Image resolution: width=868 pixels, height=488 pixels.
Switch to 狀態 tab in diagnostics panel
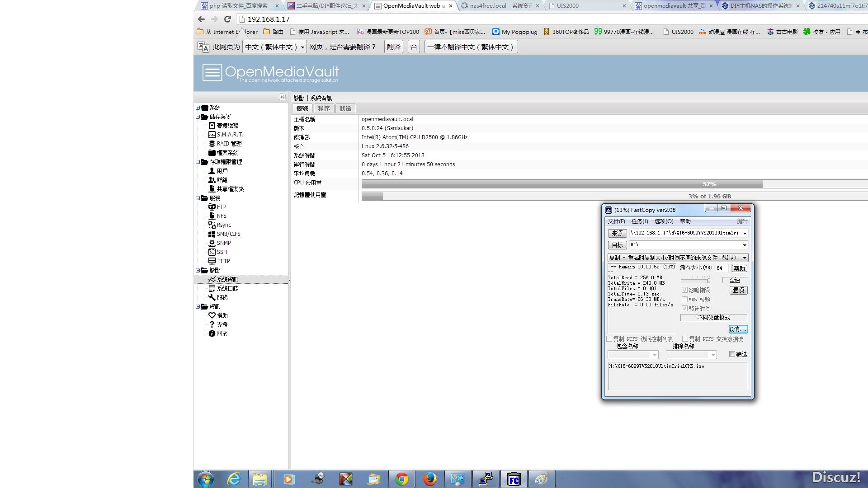pos(345,108)
